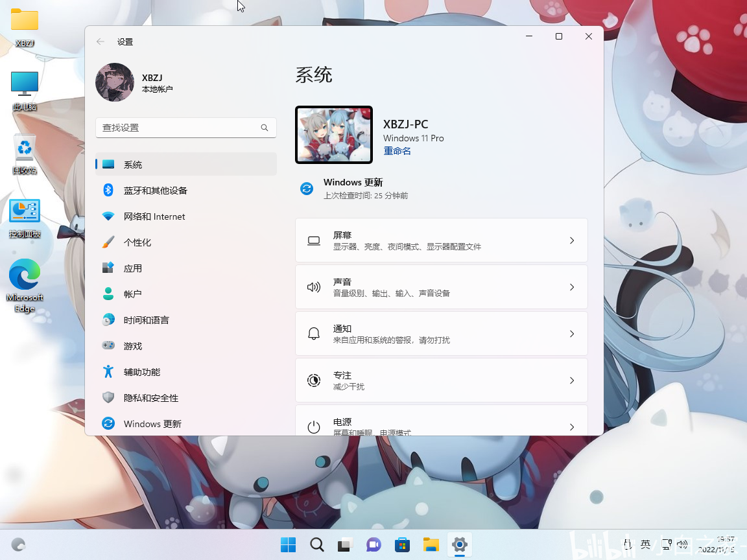Image resolution: width=747 pixels, height=560 pixels.
Task: Click the Windows Start button on taskbar
Action: [x=288, y=544]
